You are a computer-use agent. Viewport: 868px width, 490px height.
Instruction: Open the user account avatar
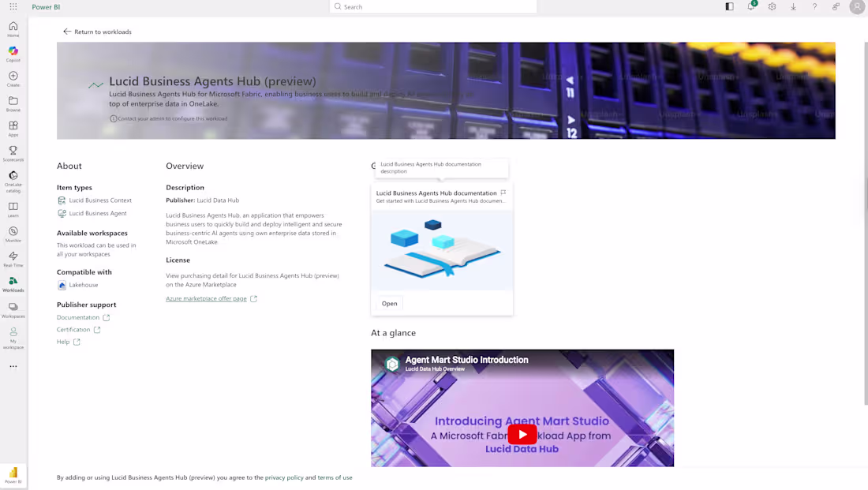point(857,6)
